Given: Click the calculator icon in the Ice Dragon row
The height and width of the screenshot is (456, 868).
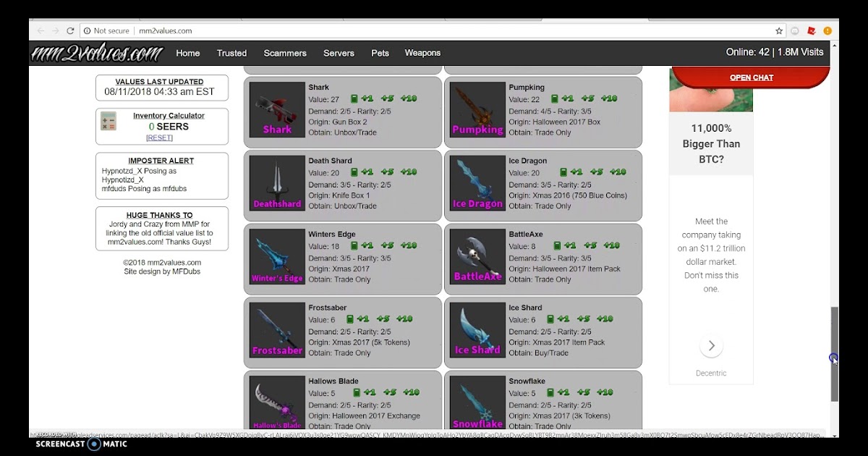Looking at the screenshot, I should tap(565, 172).
